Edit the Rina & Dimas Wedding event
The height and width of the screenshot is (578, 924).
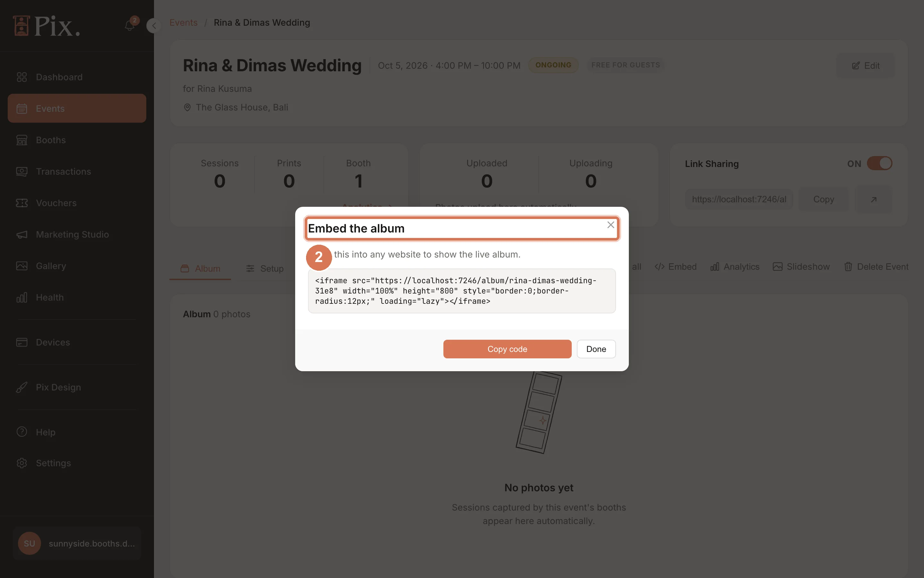(865, 66)
